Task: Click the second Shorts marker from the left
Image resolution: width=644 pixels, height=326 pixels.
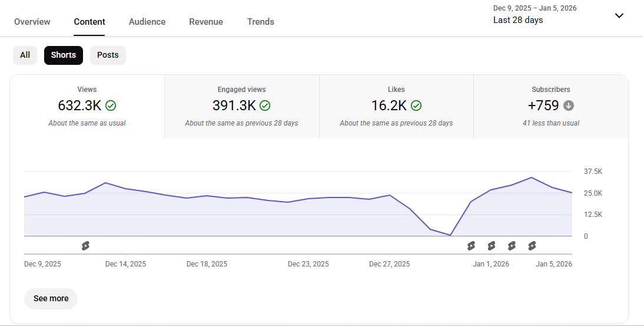Action: pos(471,246)
